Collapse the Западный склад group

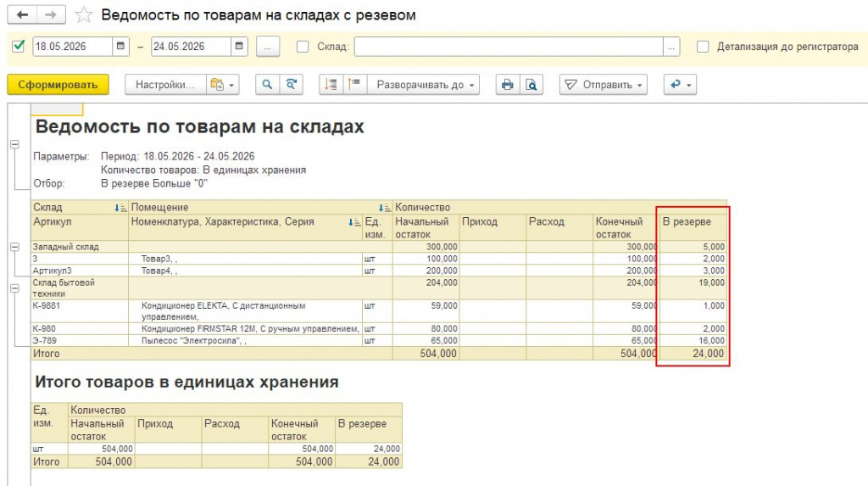click(x=15, y=247)
